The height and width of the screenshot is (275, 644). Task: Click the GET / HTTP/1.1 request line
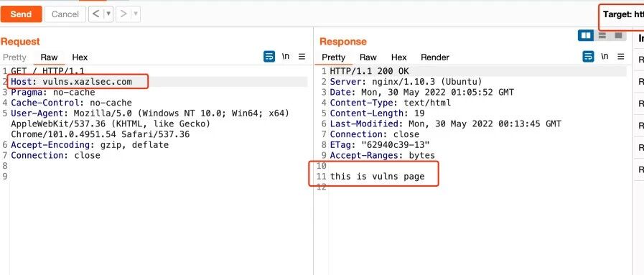[47, 71]
